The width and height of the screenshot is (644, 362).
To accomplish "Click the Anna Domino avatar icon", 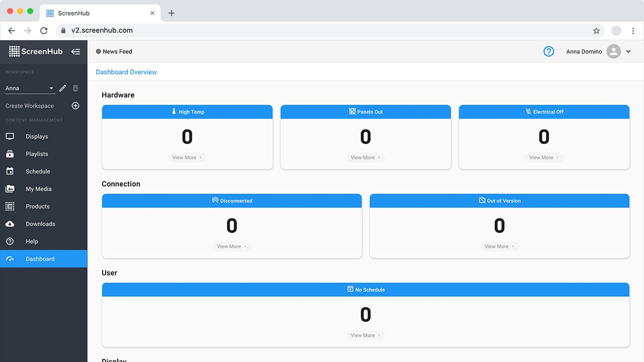I will pyautogui.click(x=613, y=51).
